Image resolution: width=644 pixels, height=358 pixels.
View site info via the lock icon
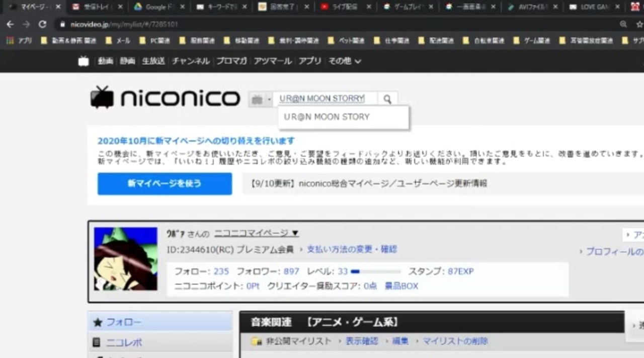coord(62,24)
